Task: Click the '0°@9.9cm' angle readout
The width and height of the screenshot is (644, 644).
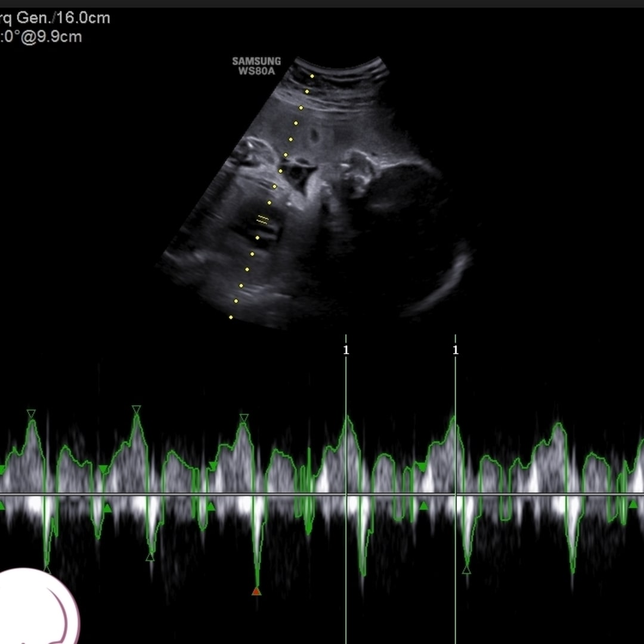Action: click(43, 37)
